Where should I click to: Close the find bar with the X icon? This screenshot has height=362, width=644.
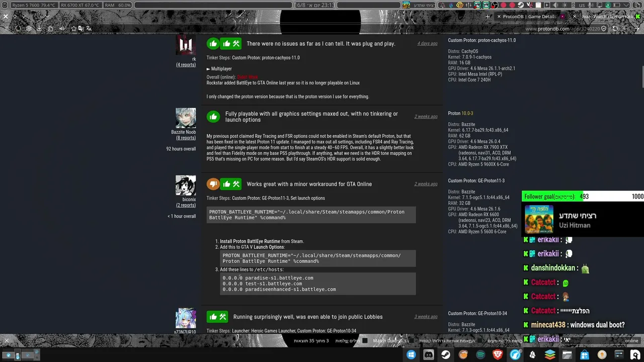[x=6, y=341]
